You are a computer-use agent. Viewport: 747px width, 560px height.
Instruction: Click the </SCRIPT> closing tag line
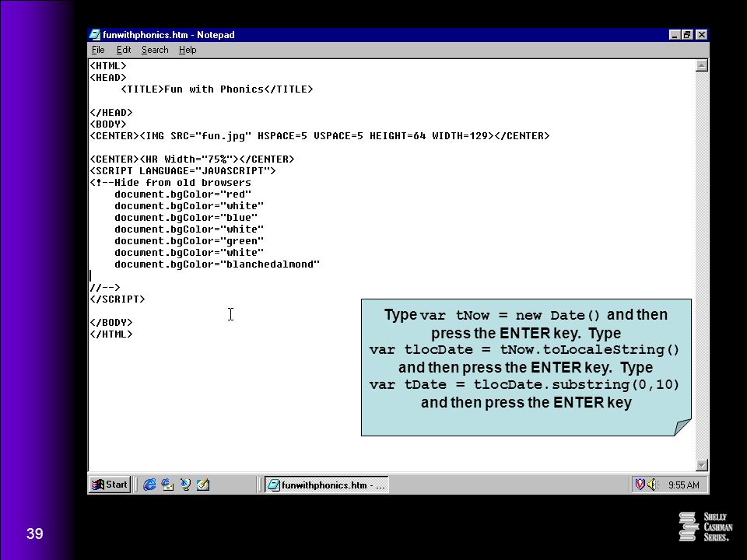(x=117, y=299)
